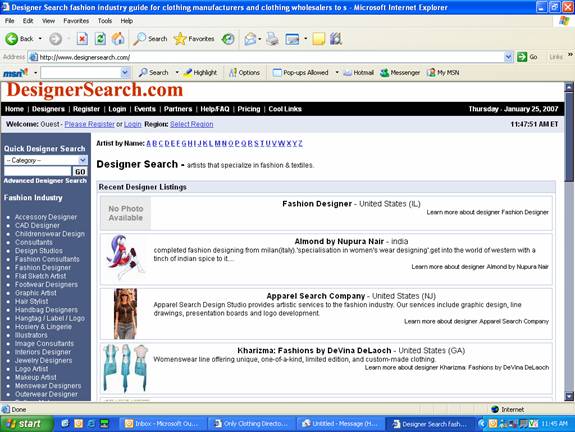Open the Help menu
Screen dimensions: 575x432
pos(127,21)
